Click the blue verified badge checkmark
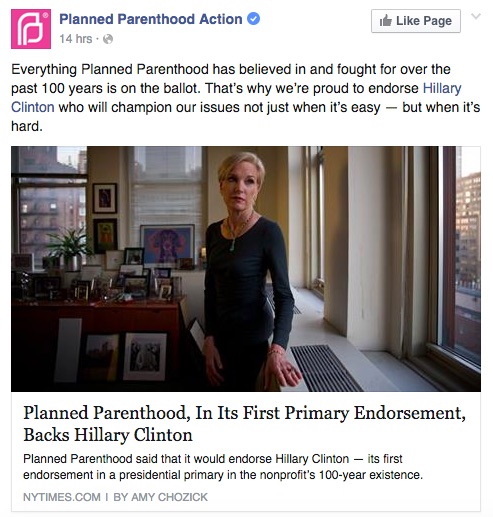This screenshot has height=517, width=493. (x=253, y=19)
